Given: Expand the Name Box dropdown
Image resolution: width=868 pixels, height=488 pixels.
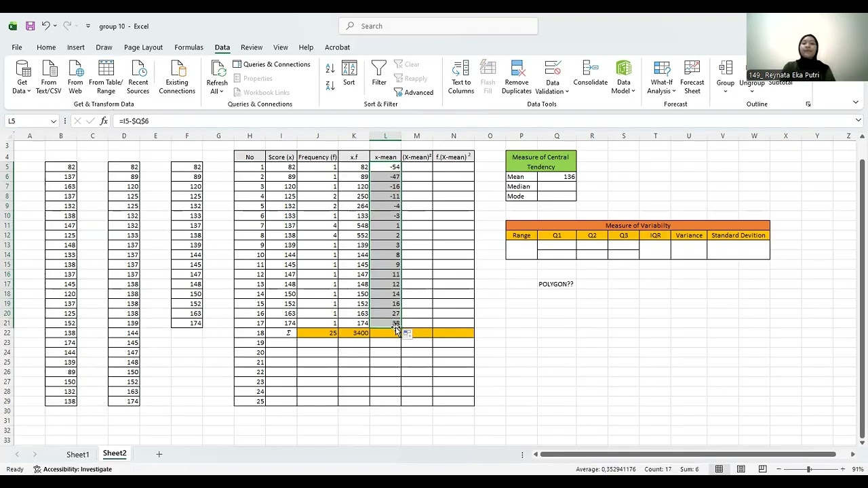Looking at the screenshot, I should click(54, 121).
